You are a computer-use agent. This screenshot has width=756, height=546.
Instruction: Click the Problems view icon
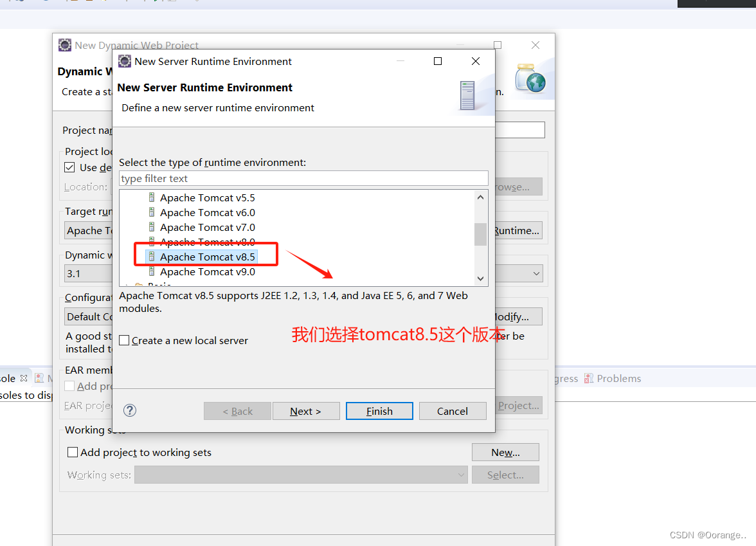589,378
